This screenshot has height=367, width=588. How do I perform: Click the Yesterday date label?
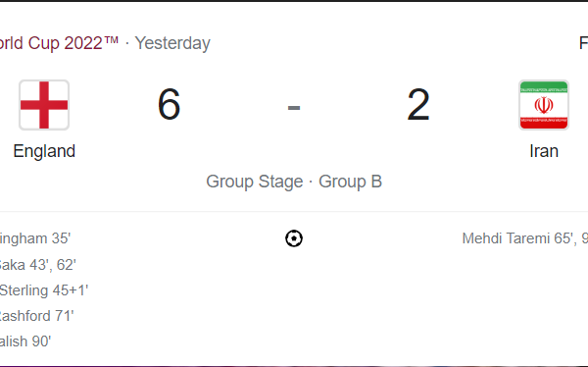(172, 43)
